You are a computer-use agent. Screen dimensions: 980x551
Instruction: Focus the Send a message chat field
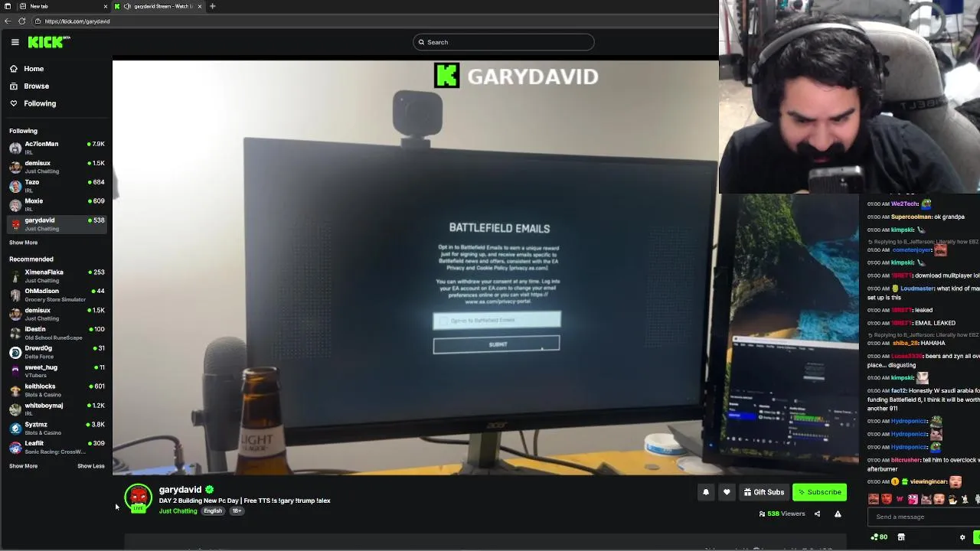coord(923,517)
